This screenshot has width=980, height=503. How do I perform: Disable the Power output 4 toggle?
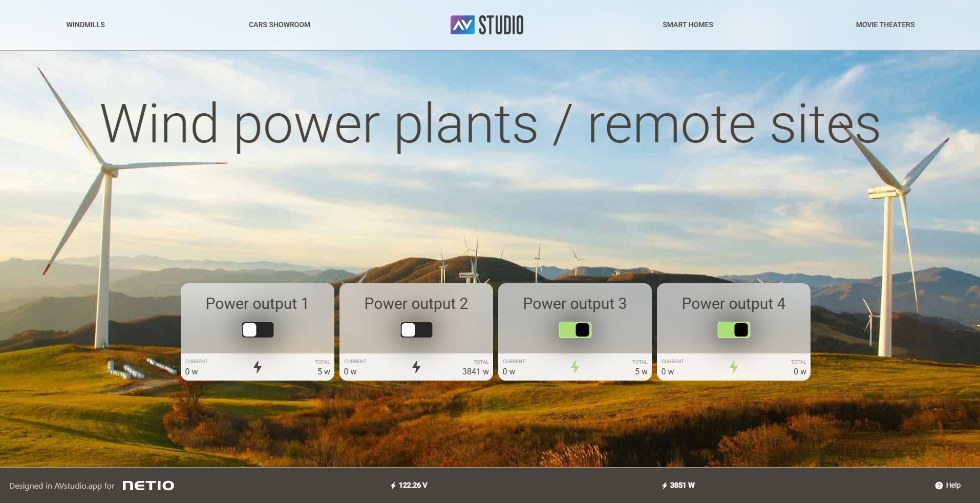coord(734,330)
